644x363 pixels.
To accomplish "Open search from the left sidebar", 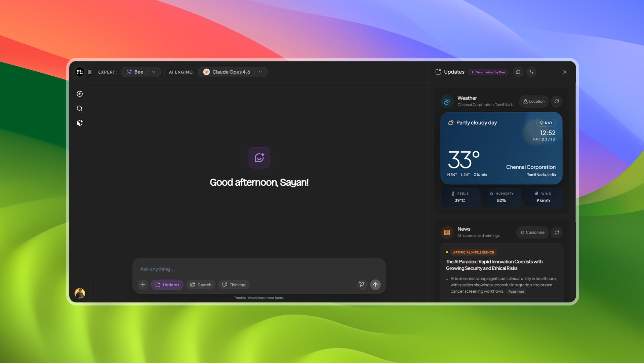I will tap(80, 108).
